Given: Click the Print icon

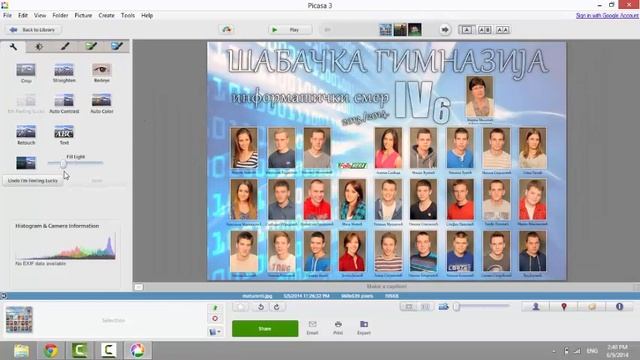Looking at the screenshot, I should pyautogui.click(x=338, y=328).
